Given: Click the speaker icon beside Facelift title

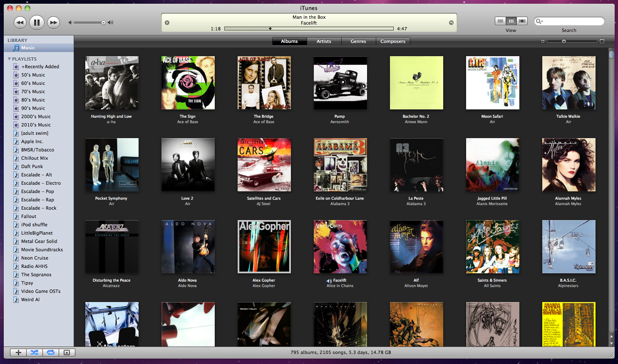Looking at the screenshot, I should point(329,281).
